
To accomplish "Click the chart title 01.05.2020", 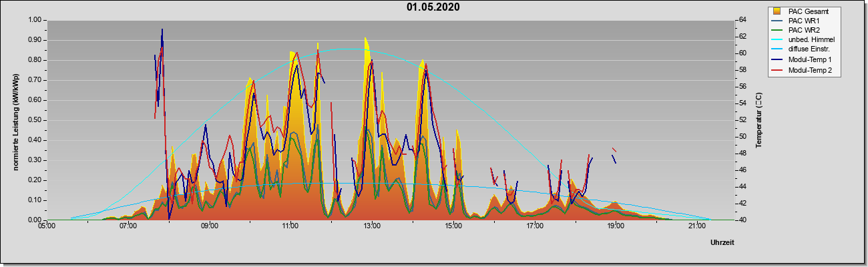I will click(433, 7).
